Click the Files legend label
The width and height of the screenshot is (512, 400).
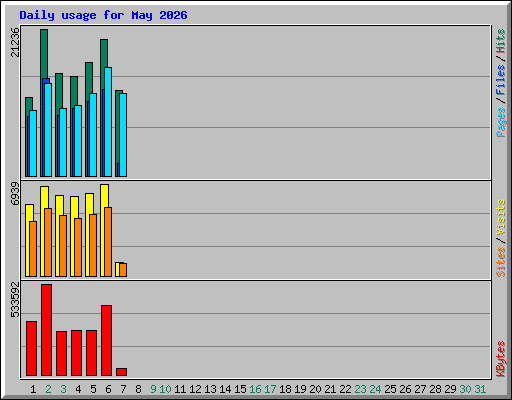click(x=501, y=80)
